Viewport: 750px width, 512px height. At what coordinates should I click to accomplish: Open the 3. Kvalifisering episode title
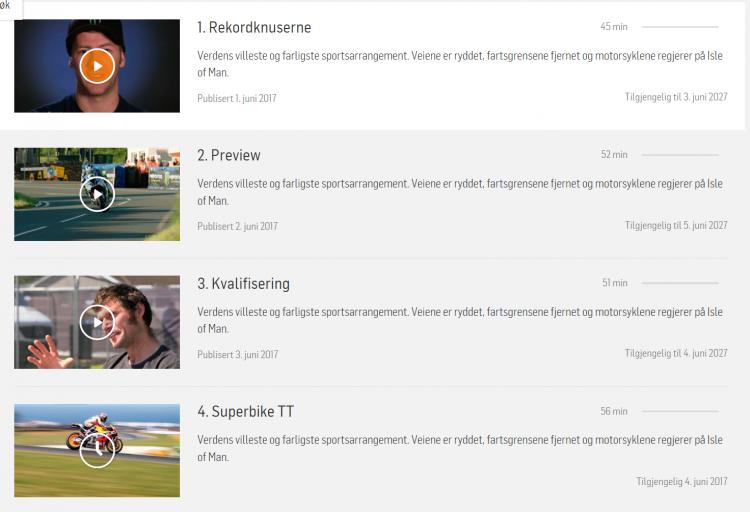pyautogui.click(x=243, y=283)
